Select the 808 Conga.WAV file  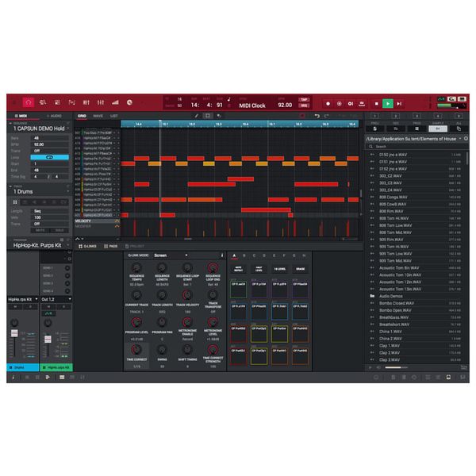(x=416, y=197)
